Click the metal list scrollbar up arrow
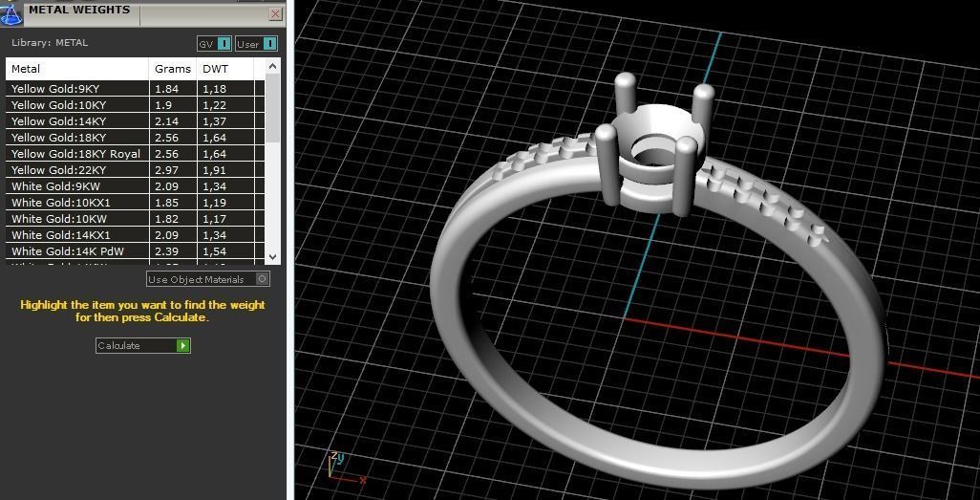980x500 pixels. coord(272,66)
